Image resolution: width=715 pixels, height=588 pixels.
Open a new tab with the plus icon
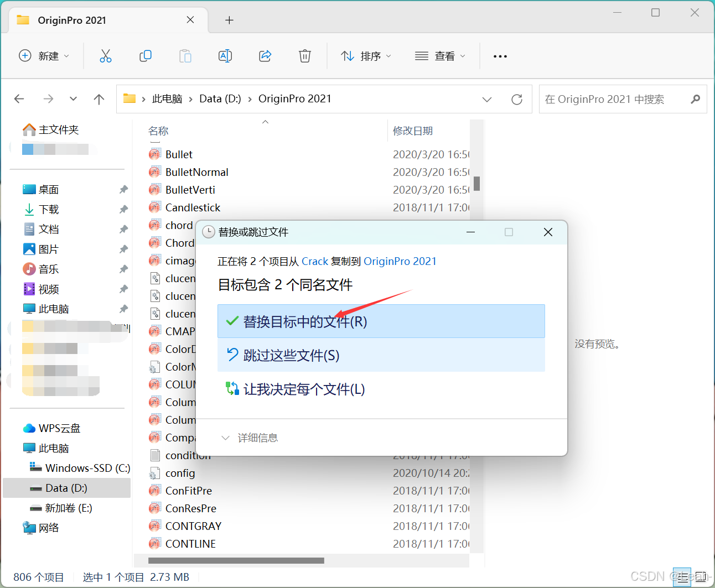click(x=229, y=20)
